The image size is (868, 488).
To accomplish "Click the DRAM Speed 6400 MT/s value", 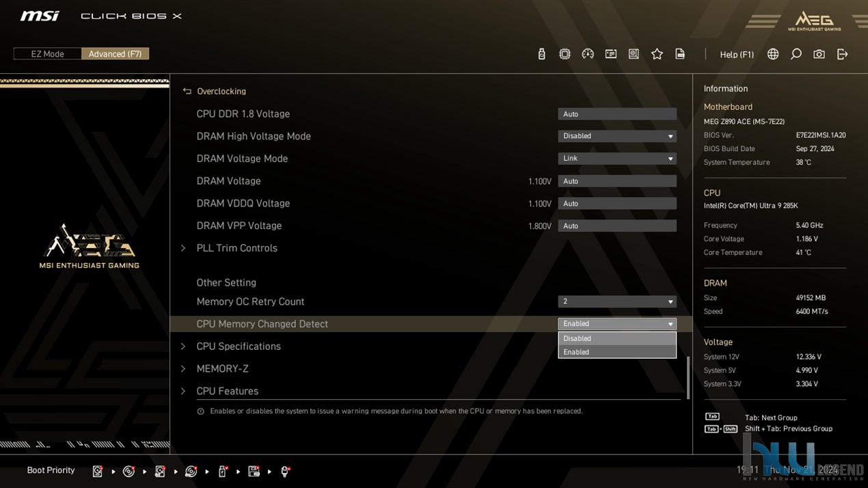I will tap(812, 312).
